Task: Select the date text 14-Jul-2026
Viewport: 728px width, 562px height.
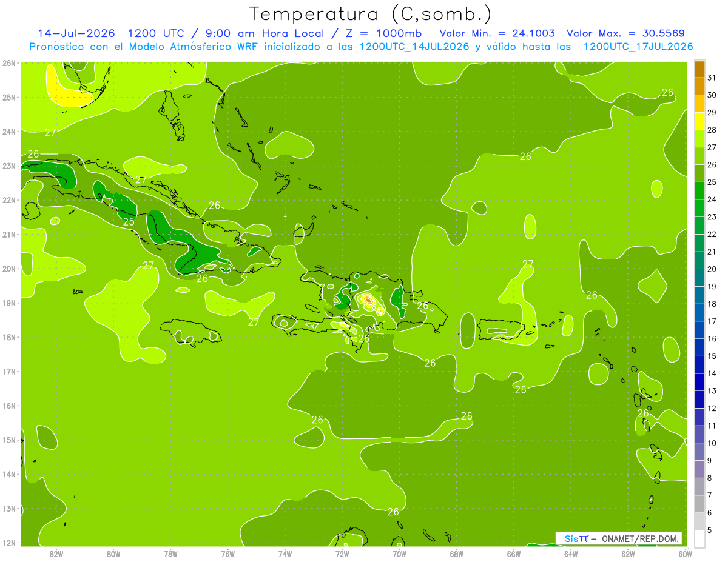Action: click(x=77, y=33)
